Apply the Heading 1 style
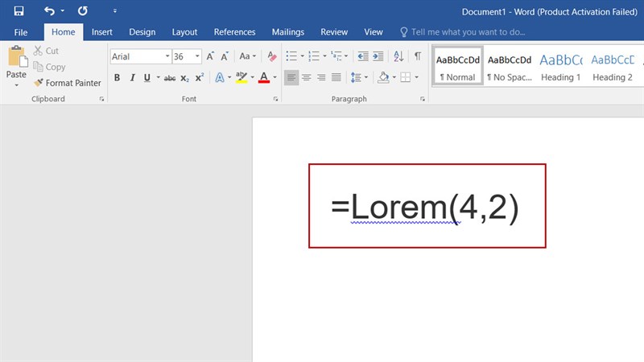The height and width of the screenshot is (362, 644). coord(561,67)
